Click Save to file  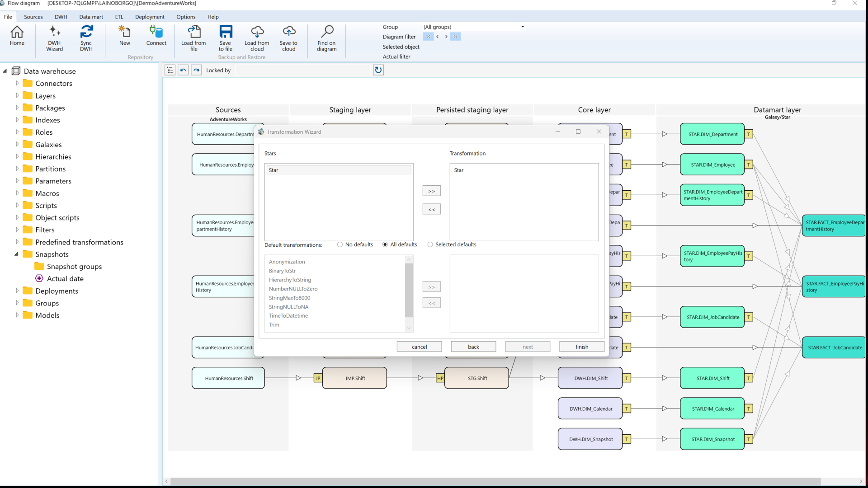click(226, 38)
